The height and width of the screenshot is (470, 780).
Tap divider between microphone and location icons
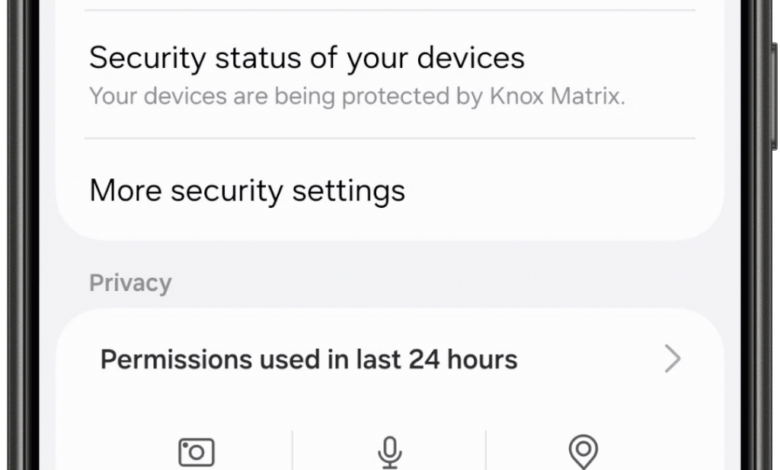(x=486, y=450)
